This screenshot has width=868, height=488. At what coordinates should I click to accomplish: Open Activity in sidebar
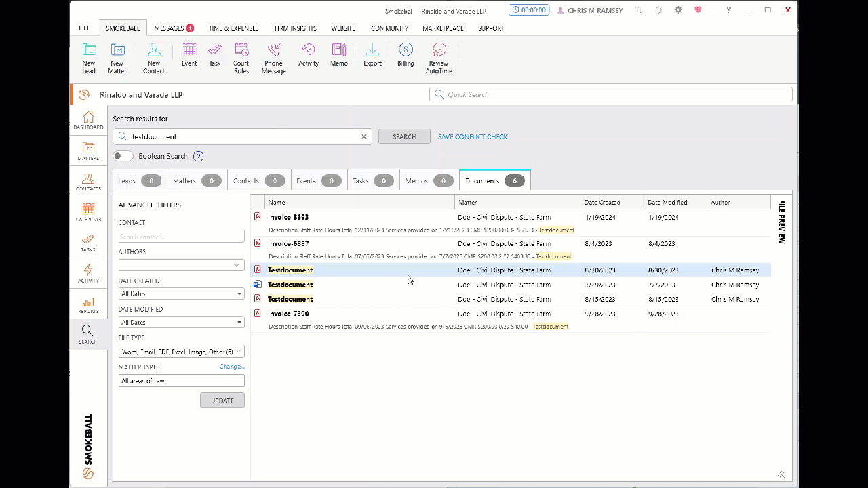(x=88, y=274)
